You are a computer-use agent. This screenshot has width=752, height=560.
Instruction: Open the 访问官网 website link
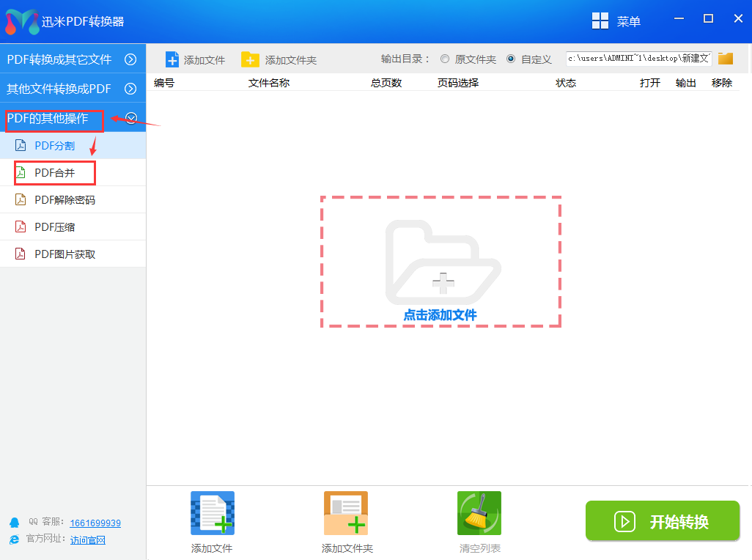coord(88,540)
